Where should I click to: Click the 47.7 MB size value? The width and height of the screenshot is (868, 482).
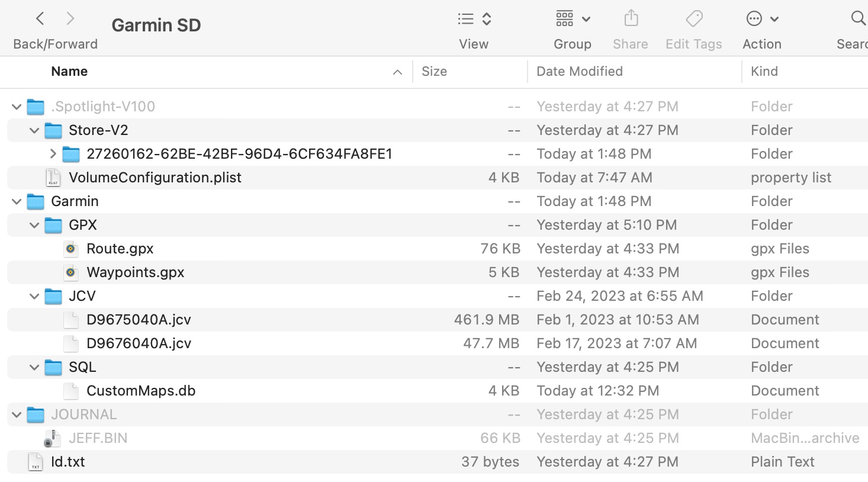tap(491, 343)
